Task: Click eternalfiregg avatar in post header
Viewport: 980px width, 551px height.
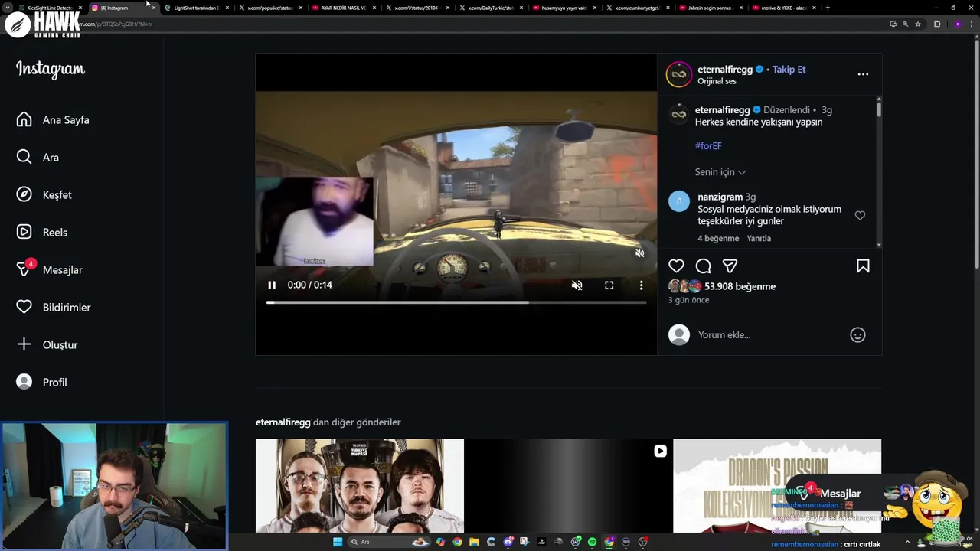Action: click(x=679, y=74)
